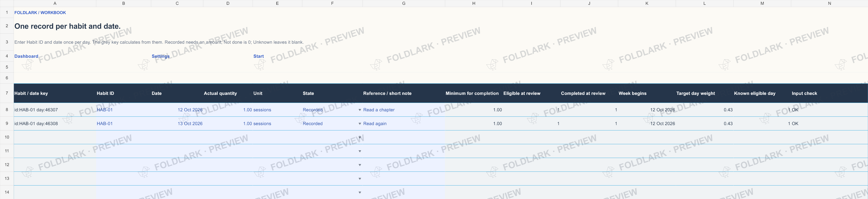Select column F header

(x=332, y=3)
